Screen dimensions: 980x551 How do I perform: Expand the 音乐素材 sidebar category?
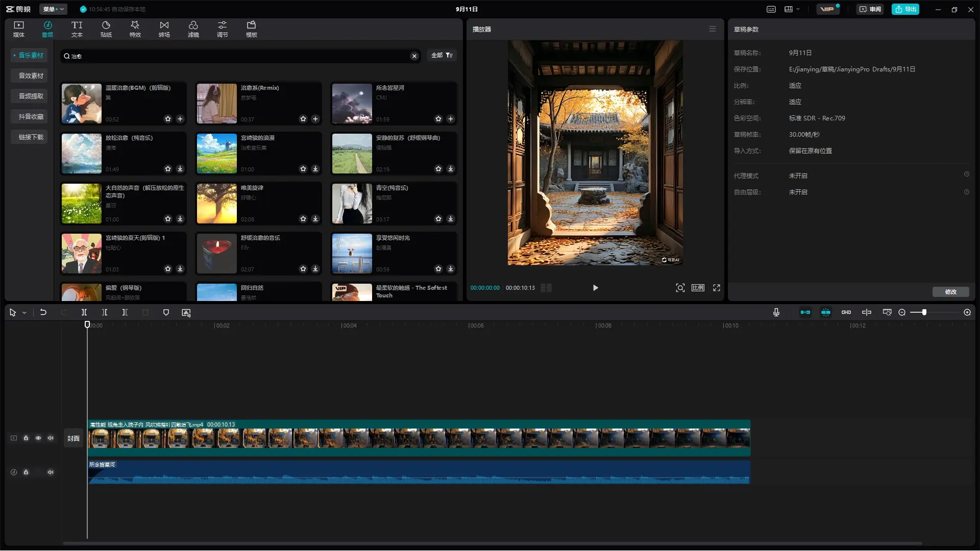tap(29, 55)
